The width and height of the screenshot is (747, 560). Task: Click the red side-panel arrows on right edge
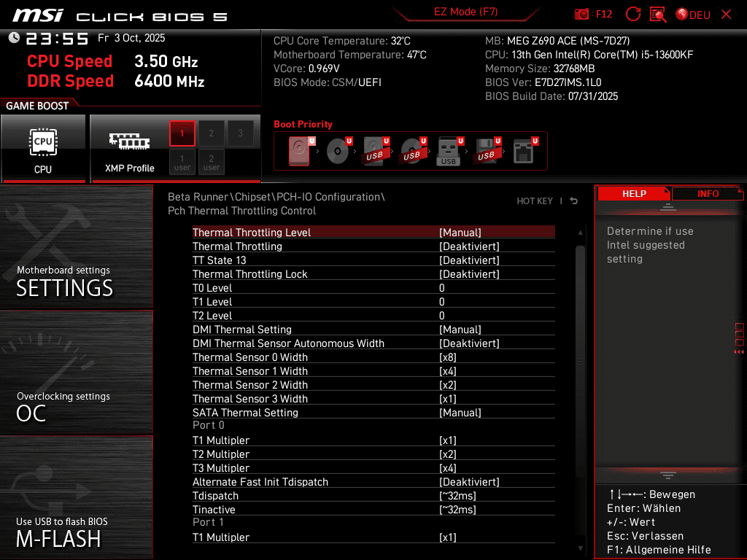tap(739, 352)
